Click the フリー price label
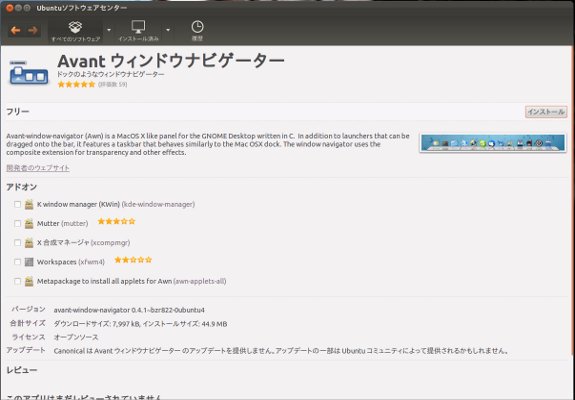Screen dimensions: 575x400 click(x=18, y=112)
